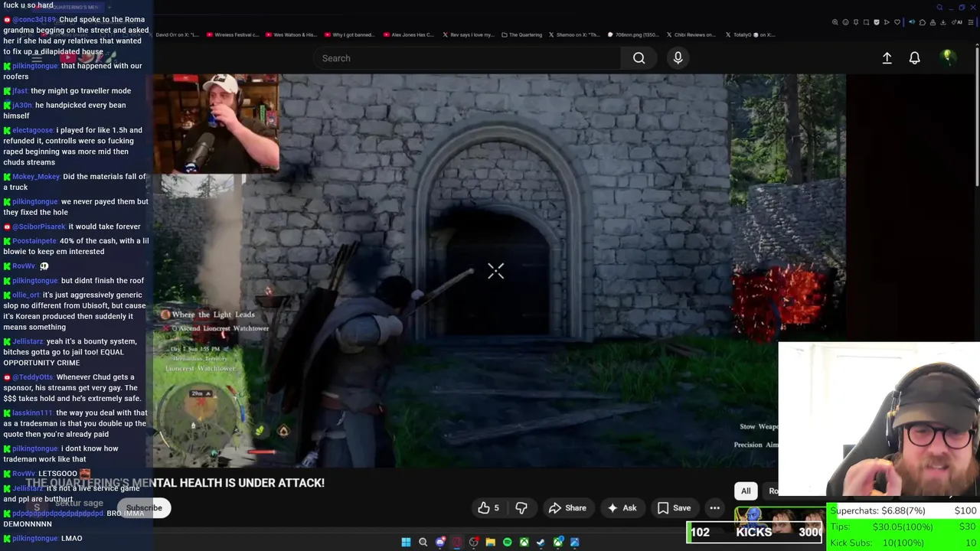The height and width of the screenshot is (551, 980).
Task: Click recommended video thumbnail below All chip
Action: [779, 517]
